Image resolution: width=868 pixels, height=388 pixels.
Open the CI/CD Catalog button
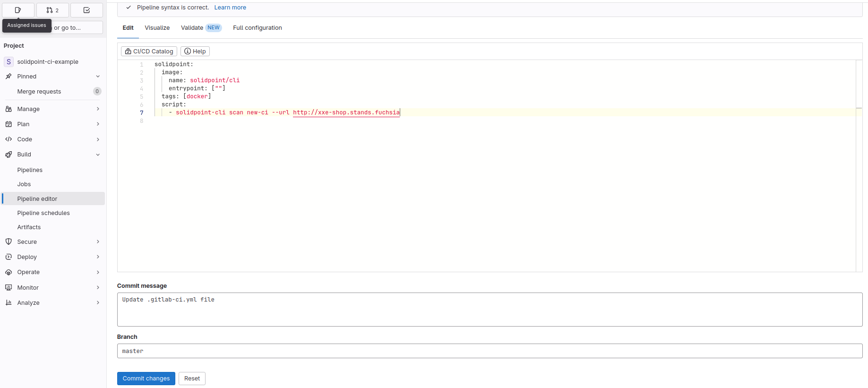click(149, 52)
